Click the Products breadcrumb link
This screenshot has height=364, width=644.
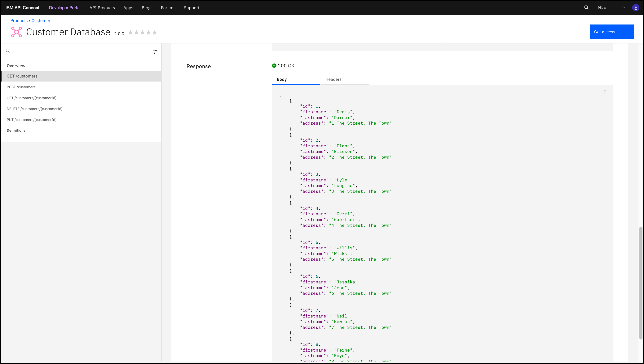pyautogui.click(x=18, y=20)
